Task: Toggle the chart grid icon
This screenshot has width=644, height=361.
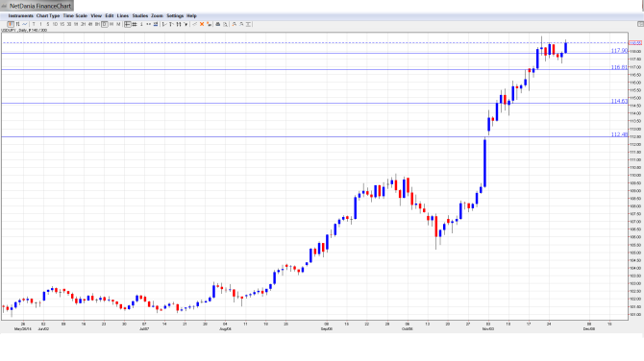Action: pos(135,24)
